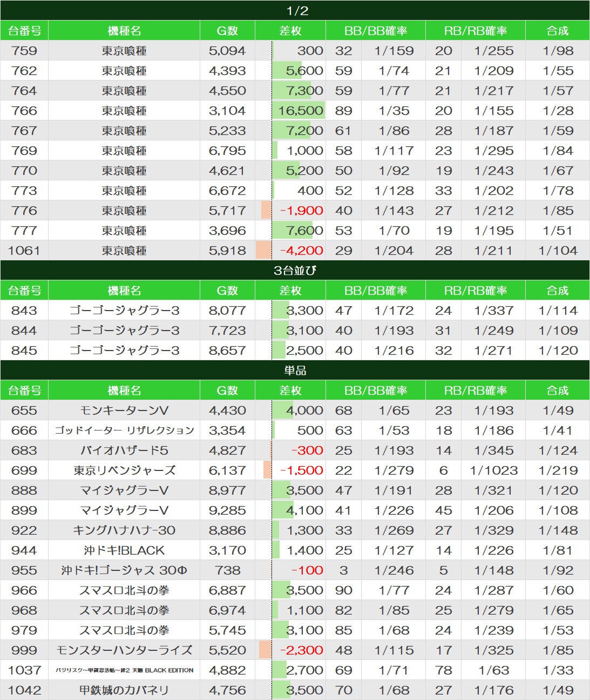Click ゴッドイーター リザレクション machine name

coord(124,430)
